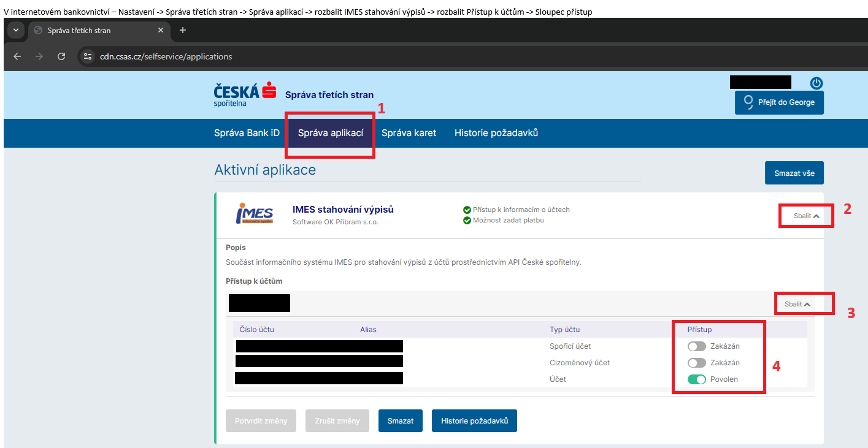Screen dimensions: 868x448
Task: Click Potvrdit změny button
Action: [261, 421]
